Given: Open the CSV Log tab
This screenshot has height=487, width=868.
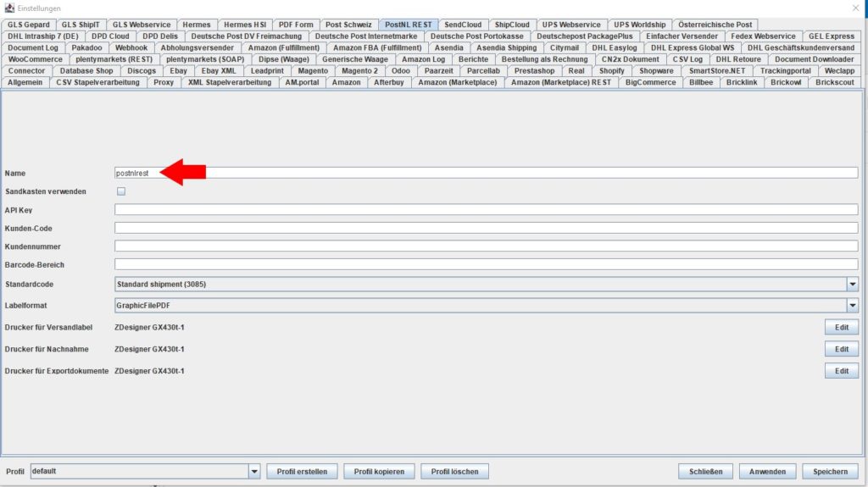Looking at the screenshot, I should [687, 59].
